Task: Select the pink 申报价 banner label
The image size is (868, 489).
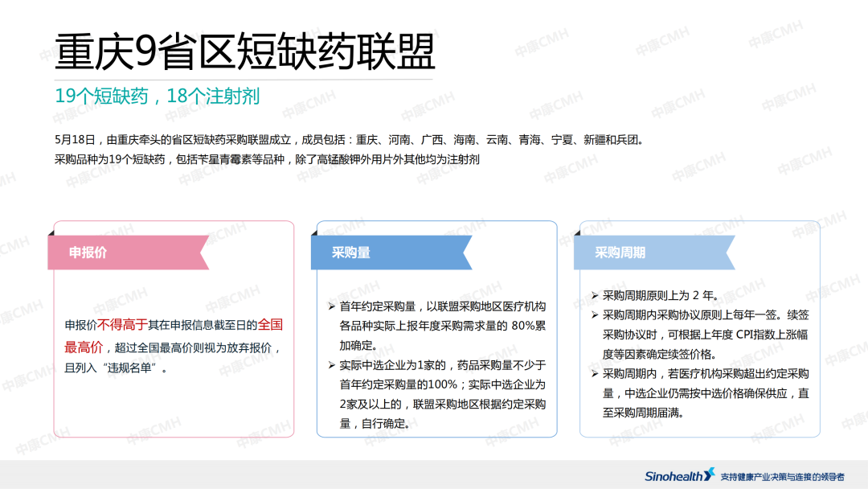Action: pos(88,253)
